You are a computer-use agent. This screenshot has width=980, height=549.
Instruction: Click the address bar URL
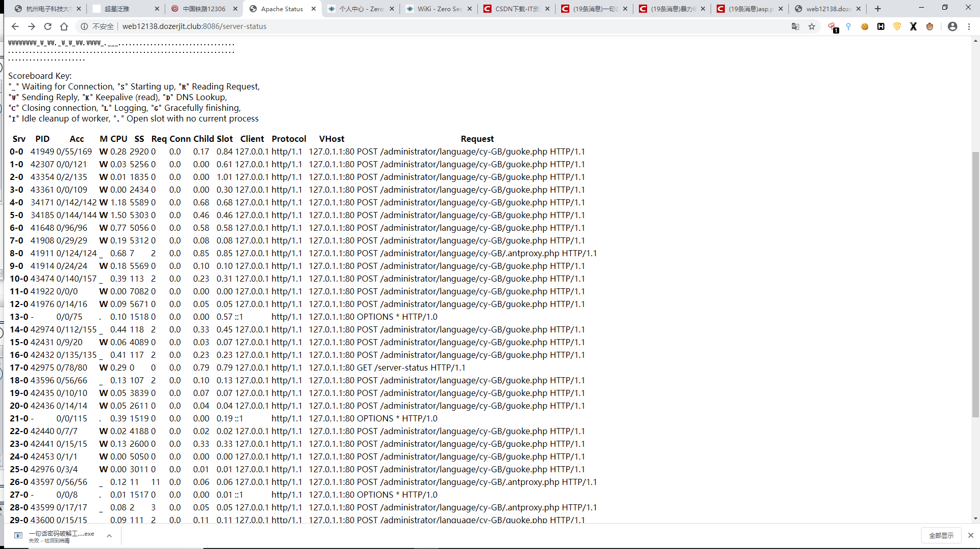194,26
